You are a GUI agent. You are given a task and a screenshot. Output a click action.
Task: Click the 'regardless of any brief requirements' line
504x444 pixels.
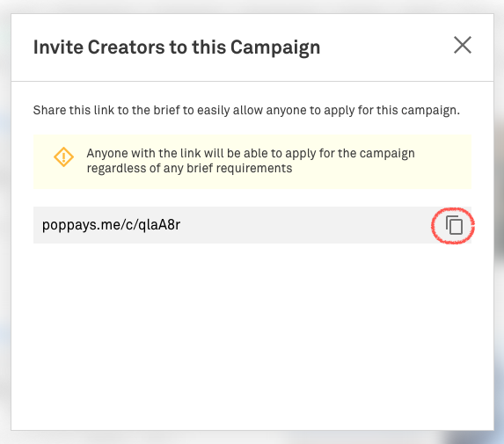[x=189, y=168]
